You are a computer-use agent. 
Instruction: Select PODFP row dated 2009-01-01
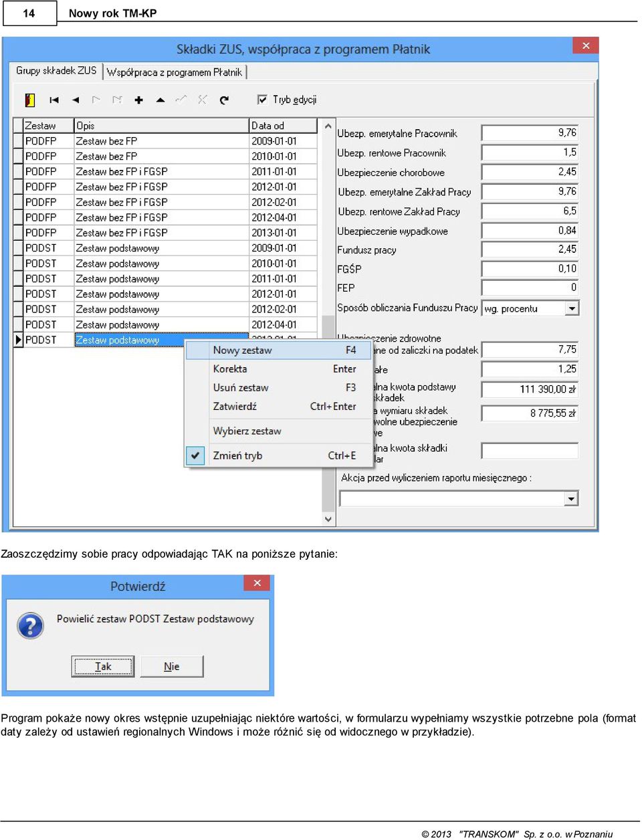click(165, 141)
